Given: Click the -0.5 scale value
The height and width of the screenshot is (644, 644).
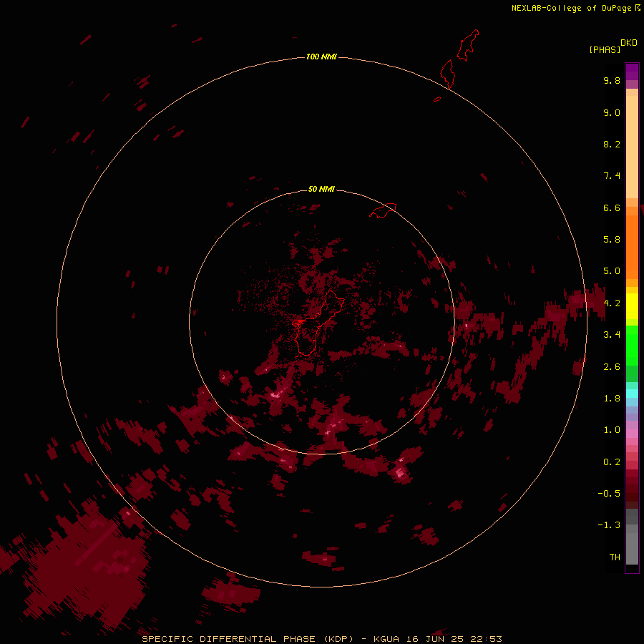Looking at the screenshot, I should [x=609, y=494].
